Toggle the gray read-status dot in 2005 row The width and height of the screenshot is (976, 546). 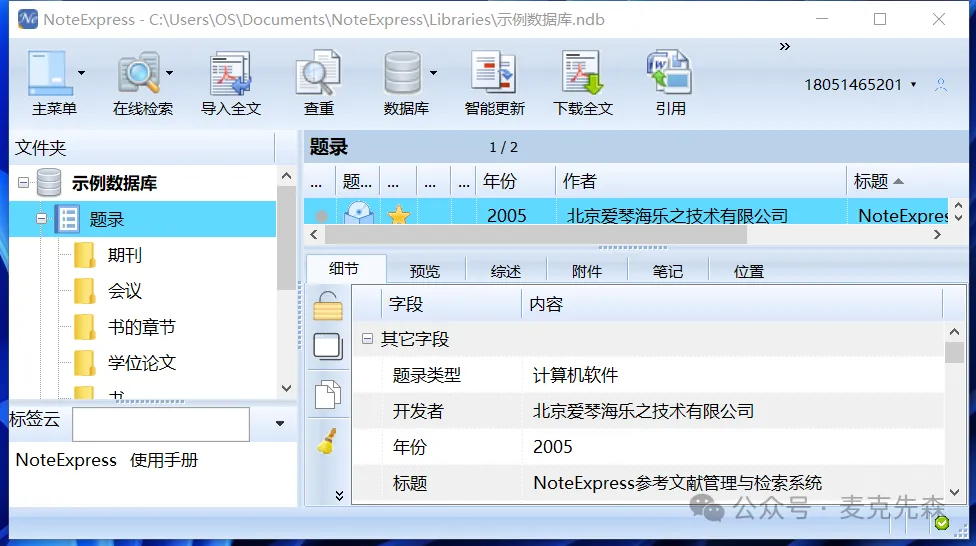tap(321, 216)
